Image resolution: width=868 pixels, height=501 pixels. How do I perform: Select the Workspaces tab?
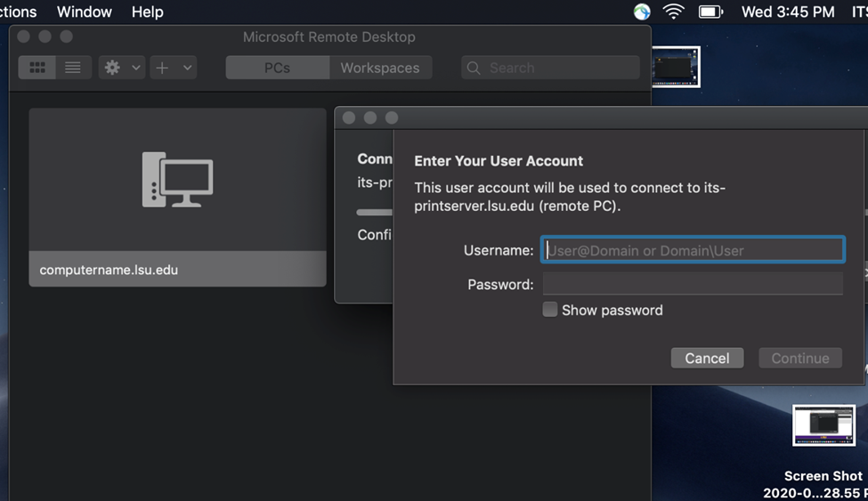coord(380,68)
